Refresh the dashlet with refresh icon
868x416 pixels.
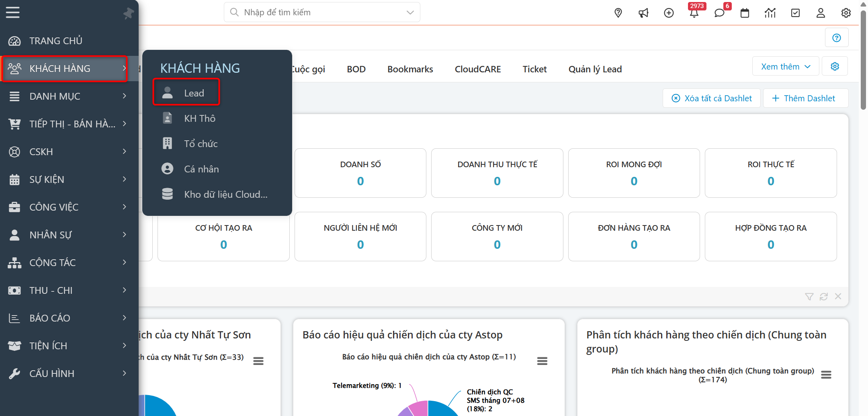pos(823,297)
